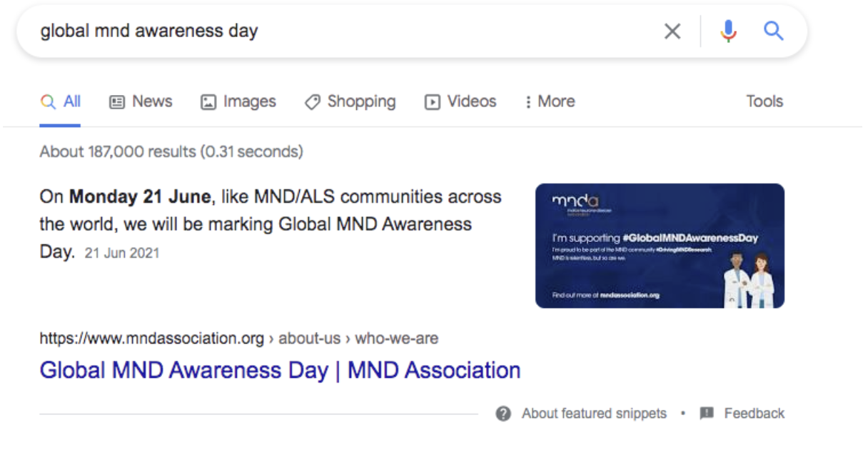Open the Global MND Awareness Day result link
The height and width of the screenshot is (450, 868).
pyautogui.click(x=280, y=370)
